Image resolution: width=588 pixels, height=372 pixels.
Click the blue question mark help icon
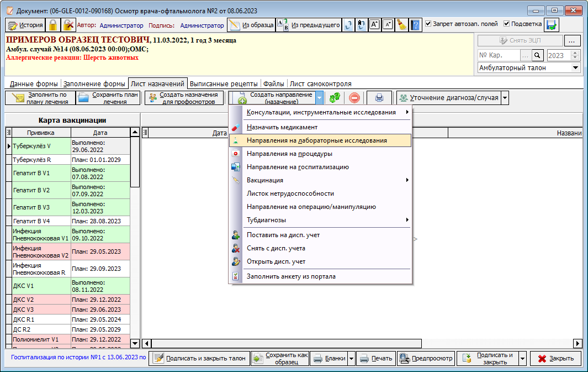(x=416, y=25)
